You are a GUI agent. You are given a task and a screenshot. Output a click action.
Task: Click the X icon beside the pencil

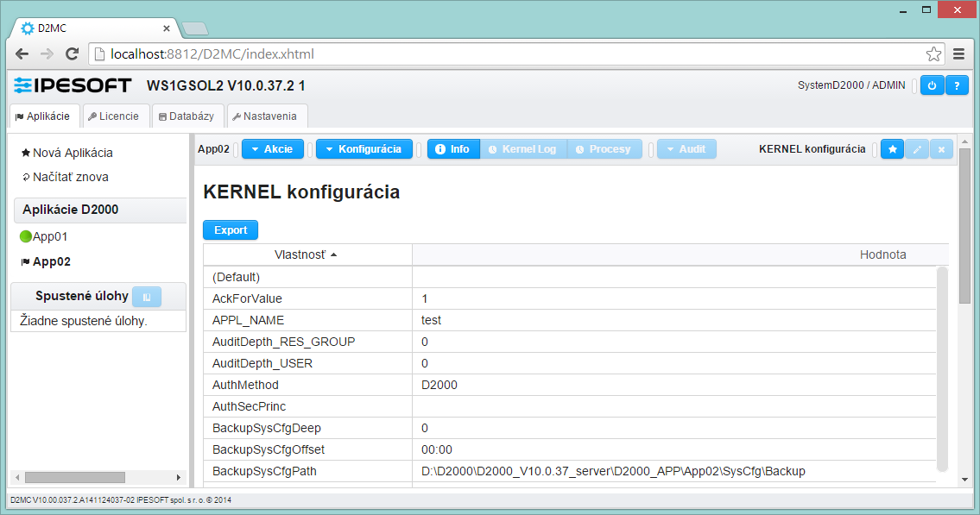pyautogui.click(x=941, y=149)
